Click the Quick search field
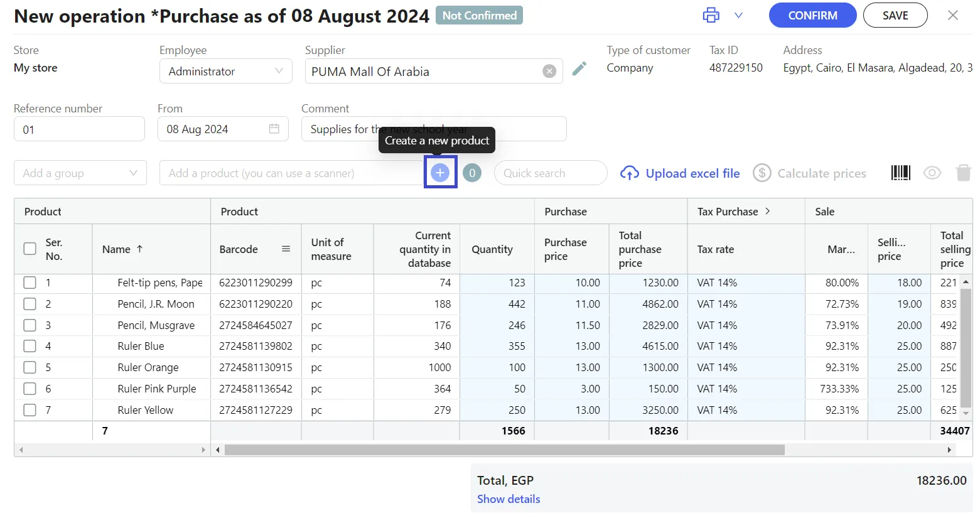 [551, 173]
